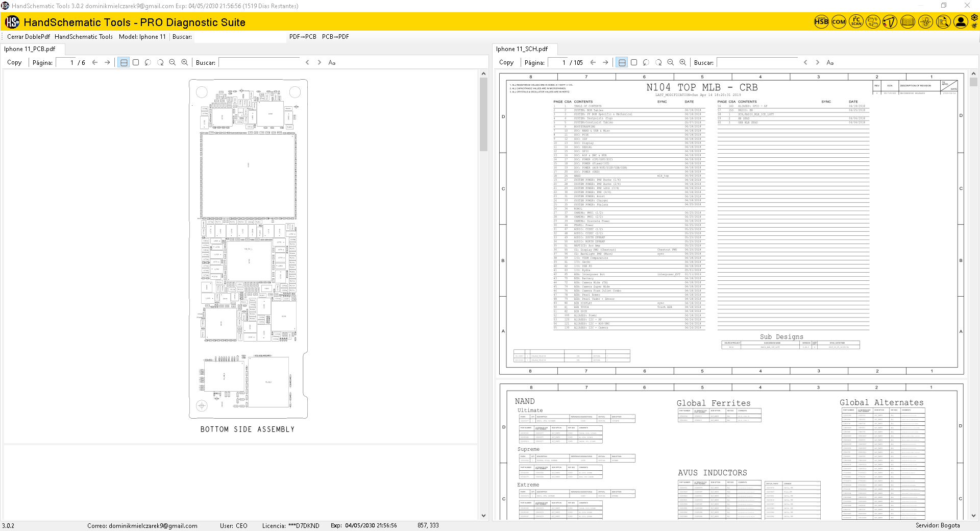The width and height of the screenshot is (980, 531).
Task: Go to next page with the right arrow
Action: pyautogui.click(x=107, y=62)
